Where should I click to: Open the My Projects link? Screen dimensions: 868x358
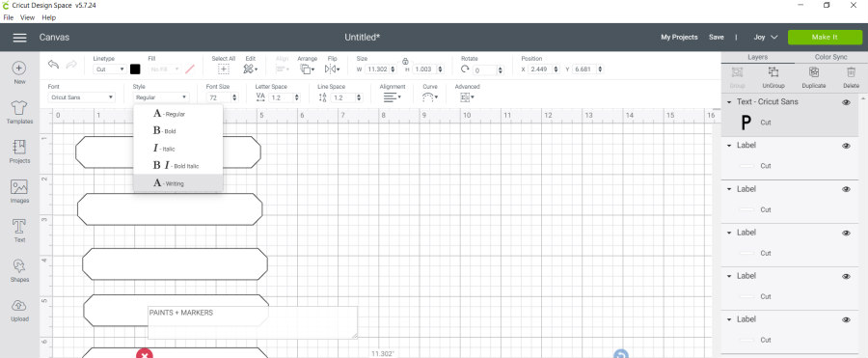point(679,37)
